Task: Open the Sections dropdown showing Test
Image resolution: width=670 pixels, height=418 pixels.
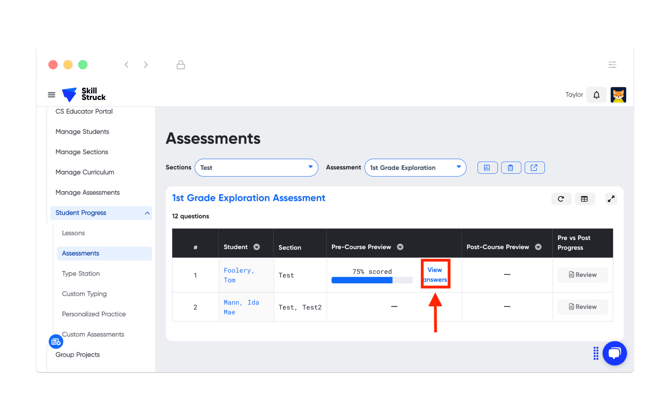Action: [256, 168]
